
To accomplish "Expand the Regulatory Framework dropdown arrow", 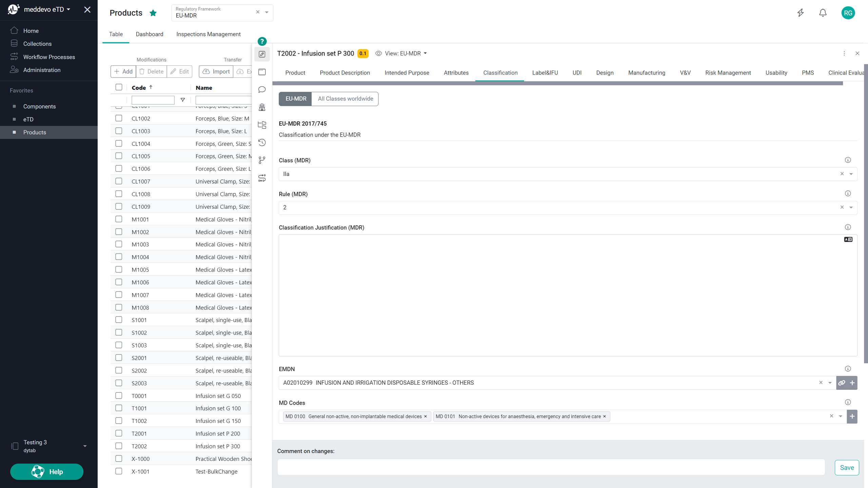I will pos(267,12).
